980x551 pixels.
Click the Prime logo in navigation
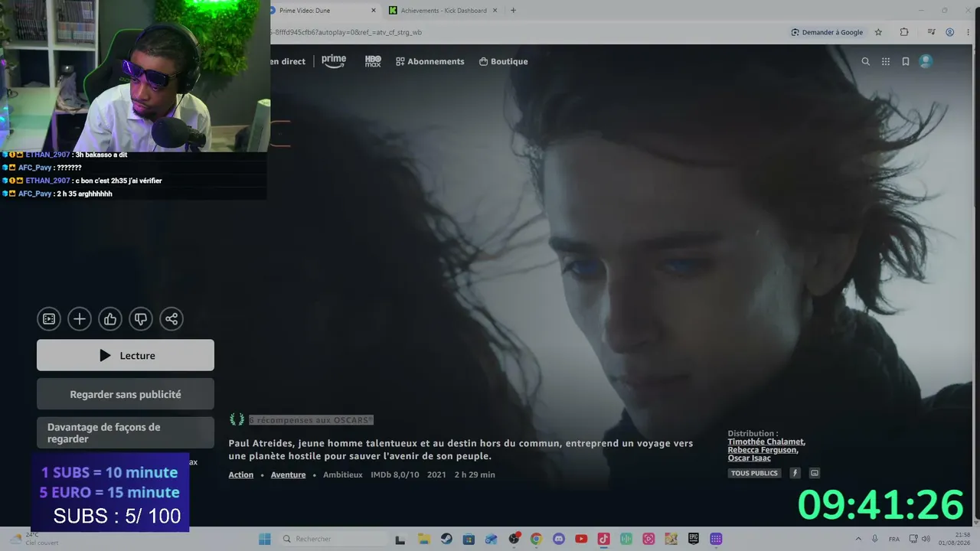point(334,61)
